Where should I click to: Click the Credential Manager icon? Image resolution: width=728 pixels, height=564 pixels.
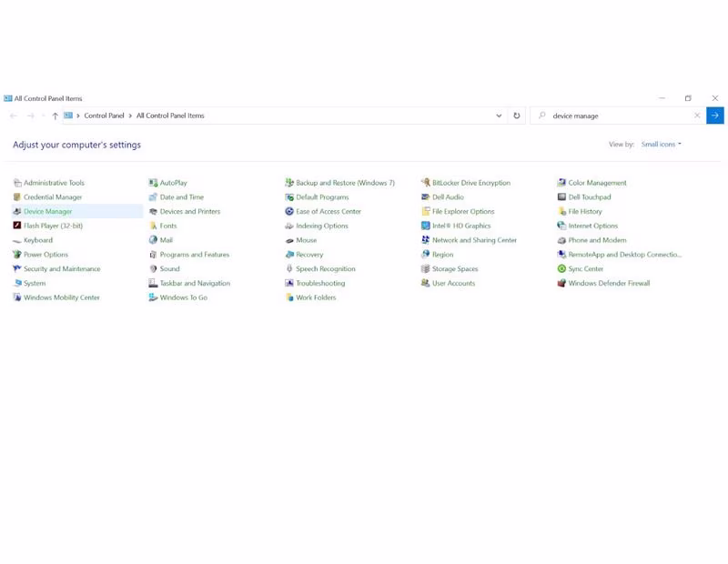pyautogui.click(x=17, y=197)
